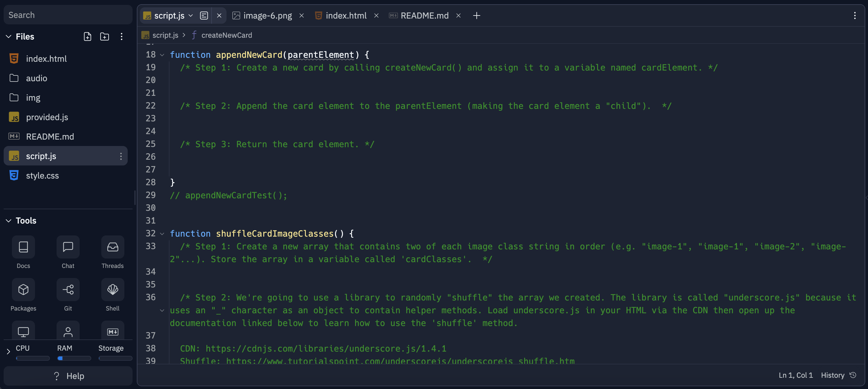The height and width of the screenshot is (389, 868).
Task: Fold the shuffleCardImageClasses function on line 32
Action: pyautogui.click(x=162, y=233)
